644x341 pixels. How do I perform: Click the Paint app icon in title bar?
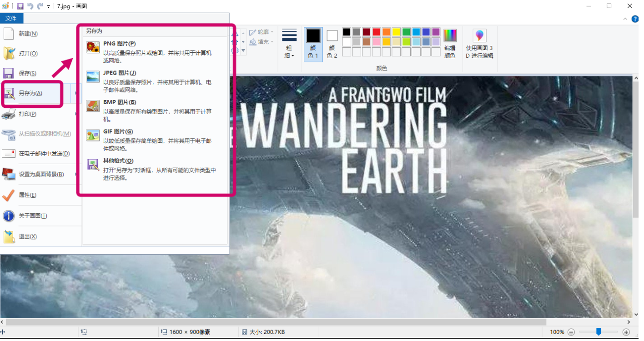pos(5,6)
